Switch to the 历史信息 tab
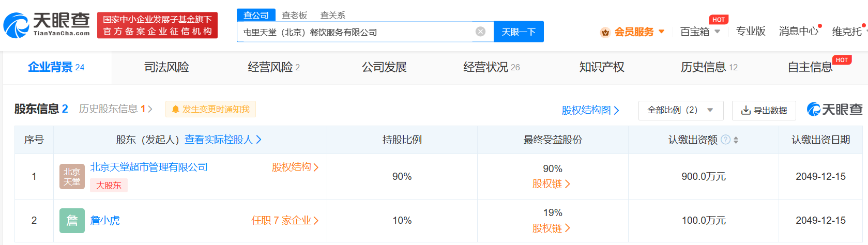Viewport: 868px width, 245px height. [x=709, y=67]
